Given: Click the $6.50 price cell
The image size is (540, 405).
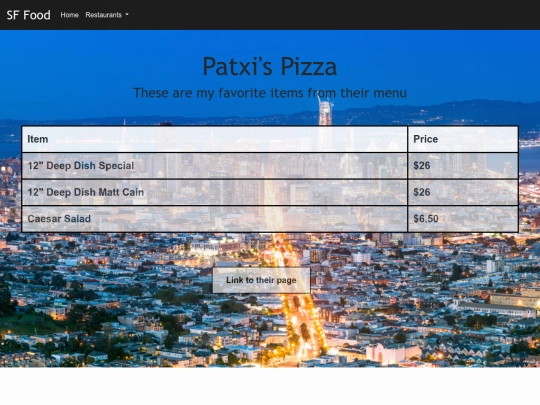Looking at the screenshot, I should [x=463, y=219].
